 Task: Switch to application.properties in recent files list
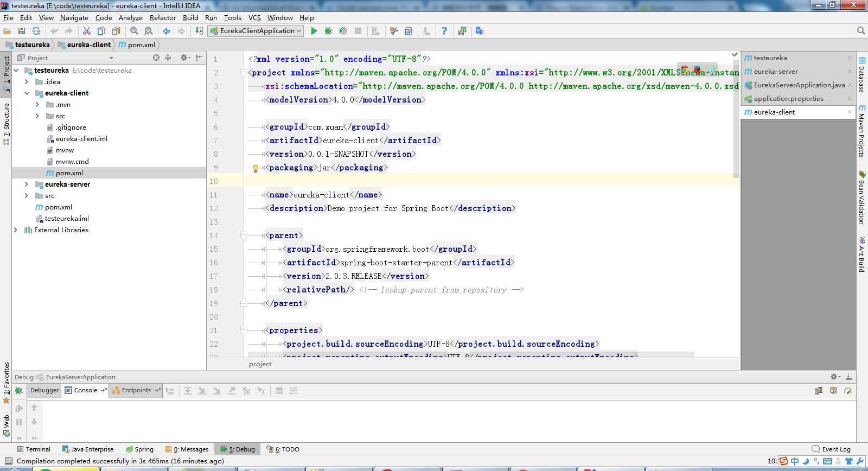point(788,99)
